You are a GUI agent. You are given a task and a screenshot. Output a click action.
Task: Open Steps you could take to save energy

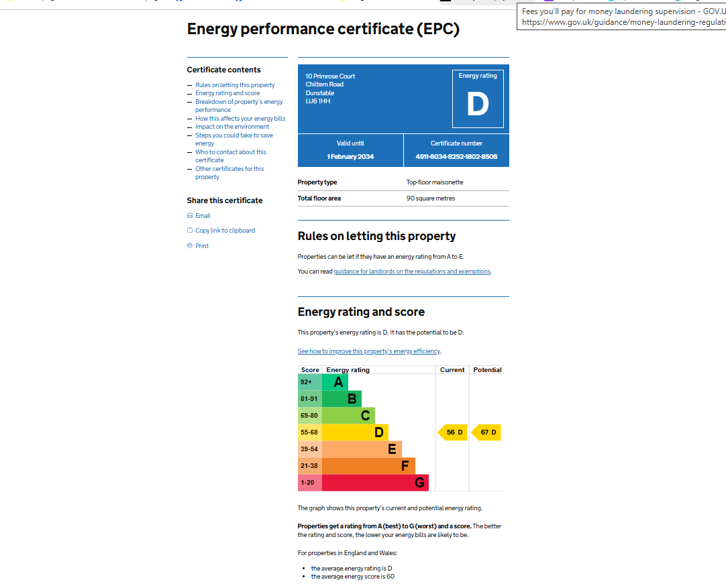(x=234, y=139)
